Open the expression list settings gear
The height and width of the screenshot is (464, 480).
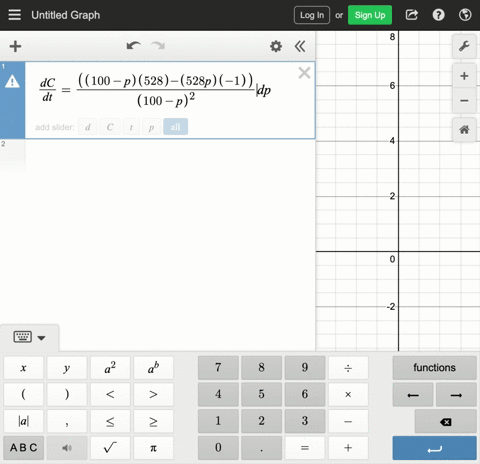coord(276,46)
